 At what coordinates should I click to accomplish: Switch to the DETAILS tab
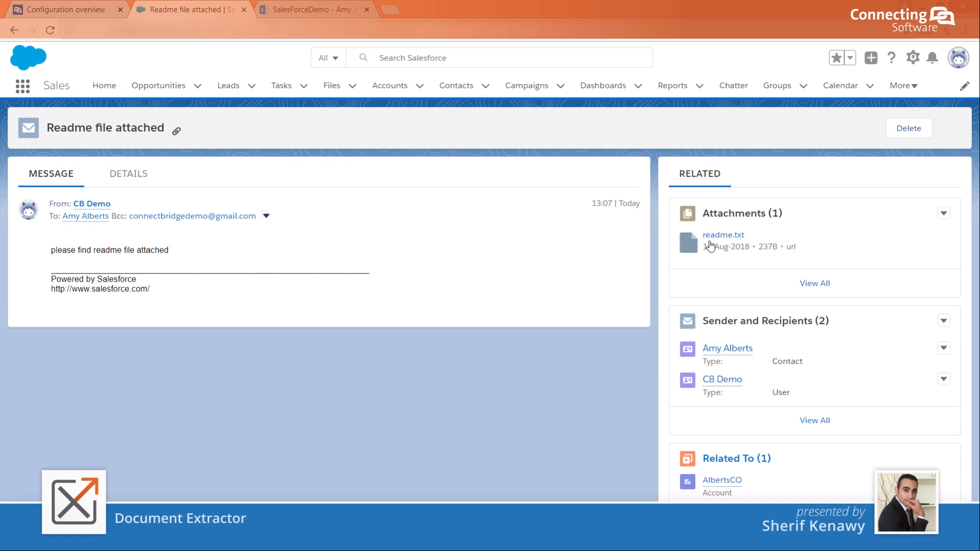pos(129,173)
